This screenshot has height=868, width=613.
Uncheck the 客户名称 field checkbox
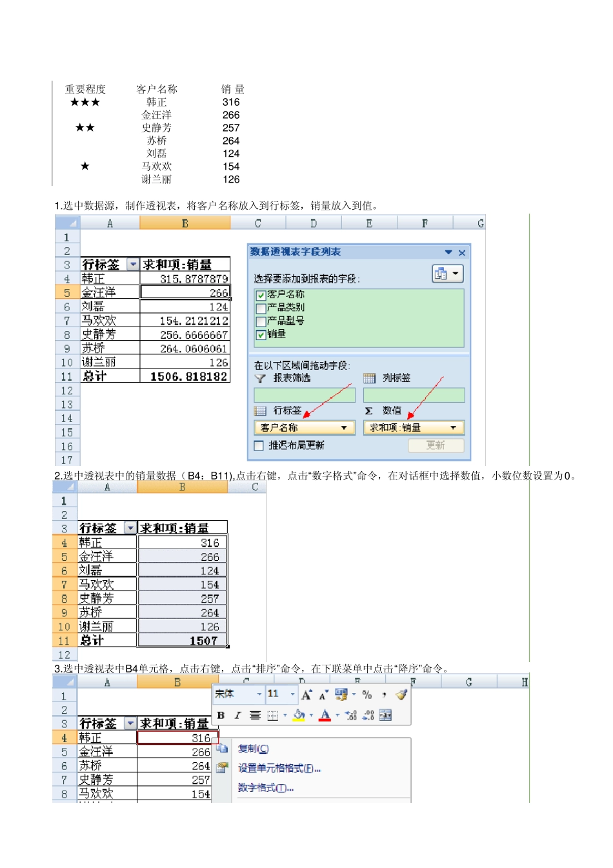coord(261,295)
